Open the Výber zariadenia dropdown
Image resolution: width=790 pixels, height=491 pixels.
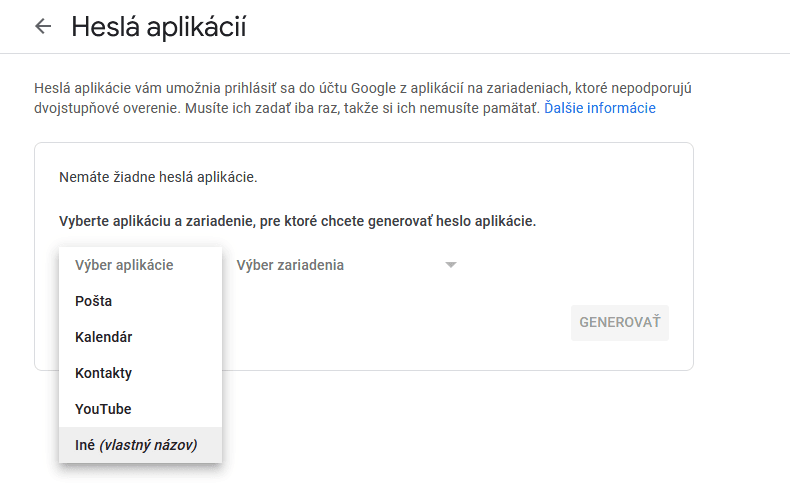(x=290, y=265)
